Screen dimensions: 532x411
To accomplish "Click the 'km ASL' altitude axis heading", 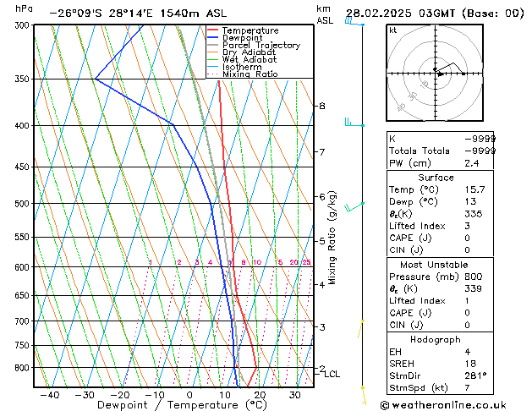I will (x=325, y=14).
